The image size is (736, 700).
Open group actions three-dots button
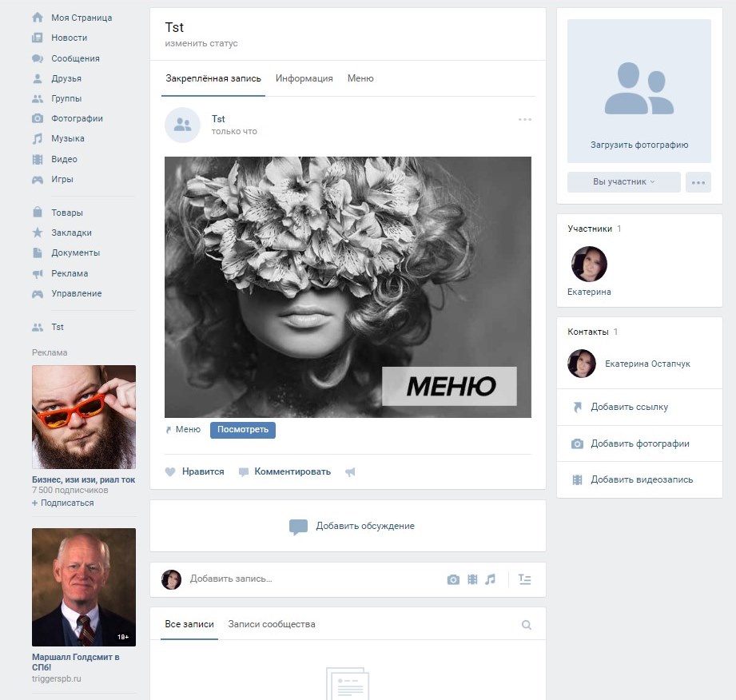[698, 182]
